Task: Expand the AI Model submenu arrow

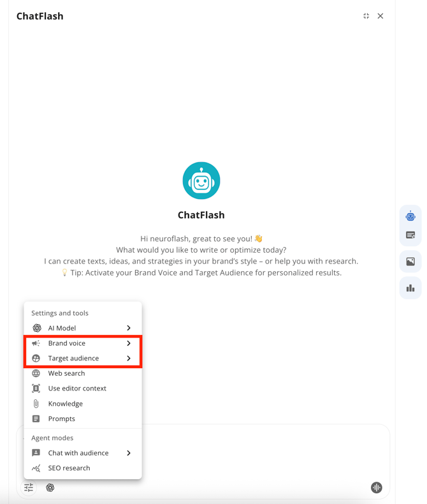Action: [129, 328]
